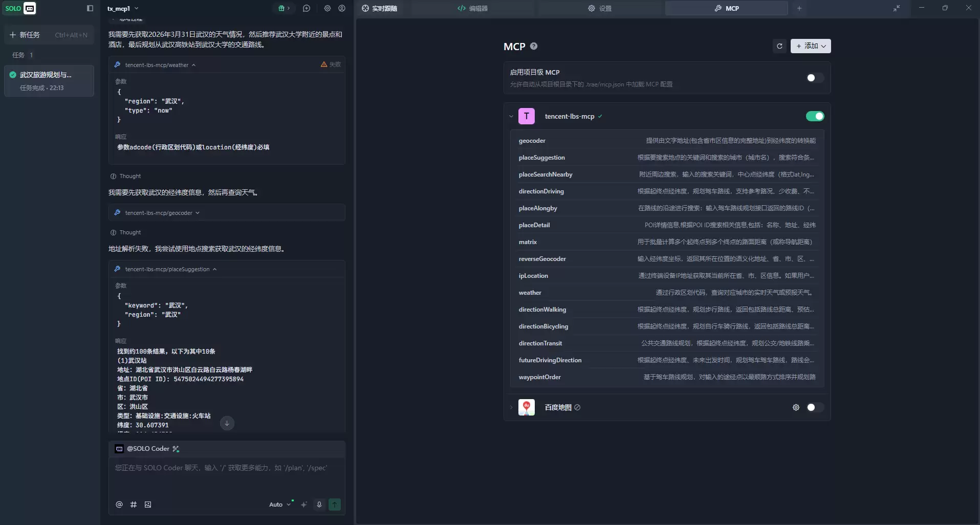Select the directionTransit tool row
Screen dimensions: 980x525
tap(667, 343)
